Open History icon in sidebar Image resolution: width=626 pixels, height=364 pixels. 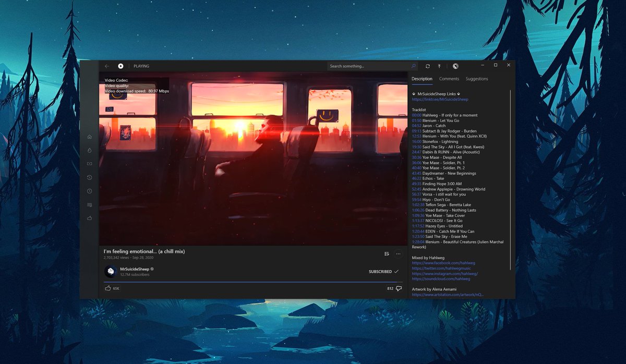click(90, 177)
